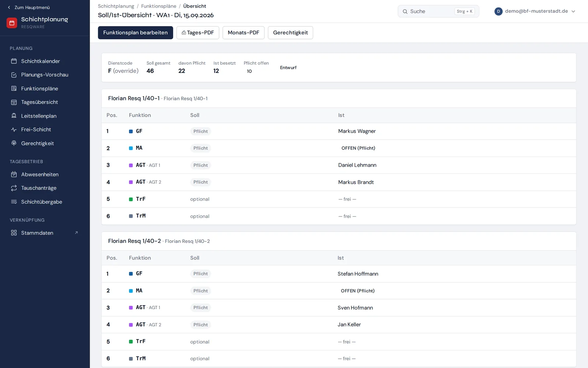Viewport: 588px width, 368px height.
Task: Open Schichtkalender via its calendar icon
Action: coord(14,61)
